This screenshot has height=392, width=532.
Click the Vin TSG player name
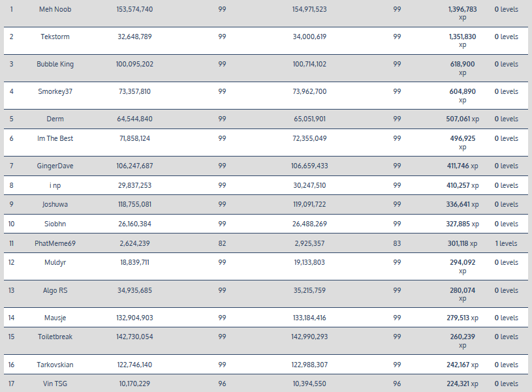coord(55,384)
